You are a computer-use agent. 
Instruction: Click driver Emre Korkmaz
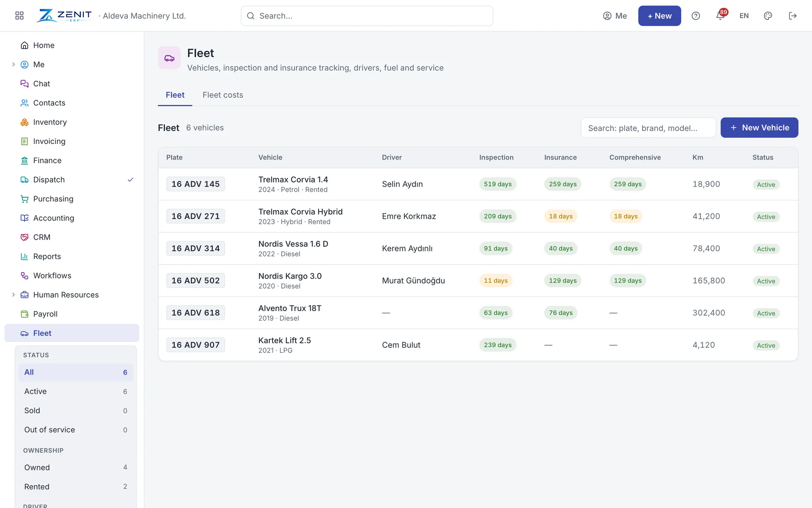coord(409,216)
